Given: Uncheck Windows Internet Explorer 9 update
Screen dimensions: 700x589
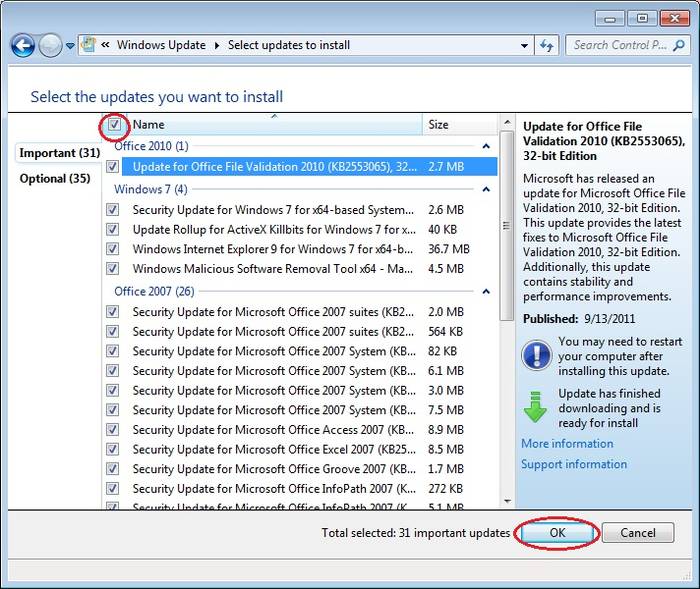Looking at the screenshot, I should (113, 249).
